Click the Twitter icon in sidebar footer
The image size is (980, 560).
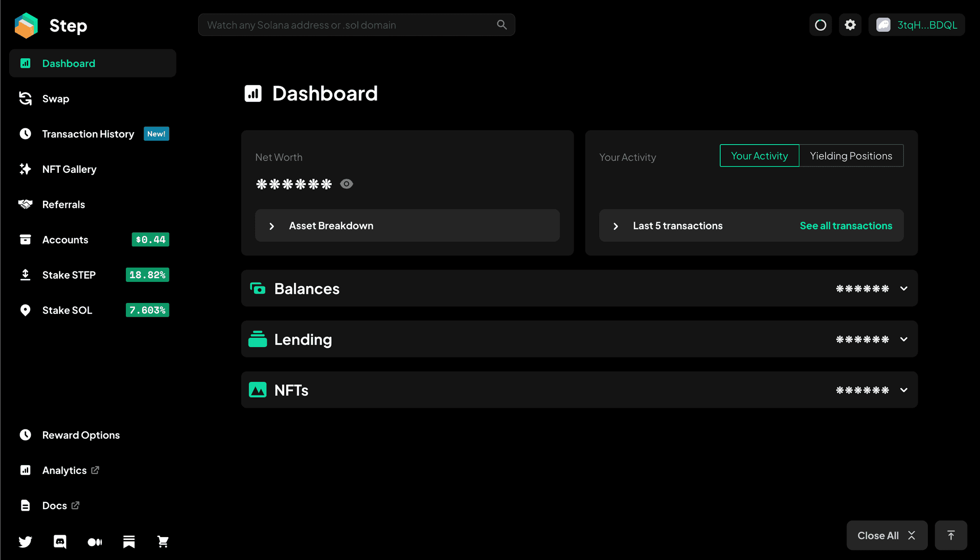tap(25, 541)
